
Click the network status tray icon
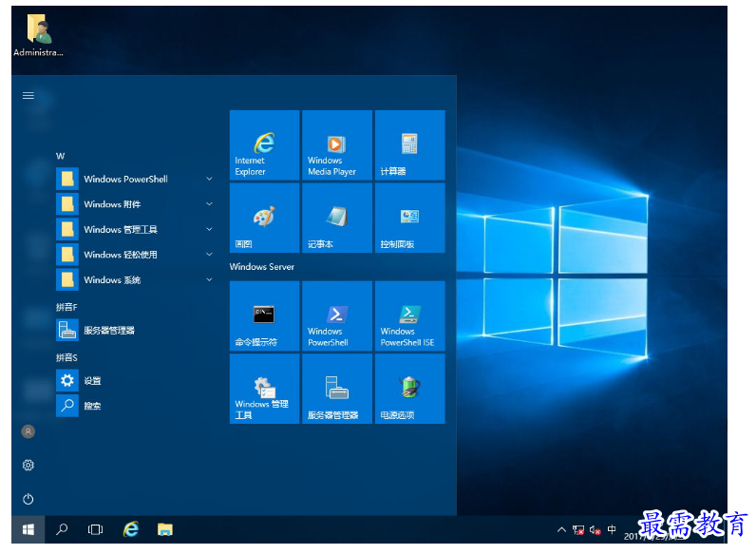(x=578, y=530)
